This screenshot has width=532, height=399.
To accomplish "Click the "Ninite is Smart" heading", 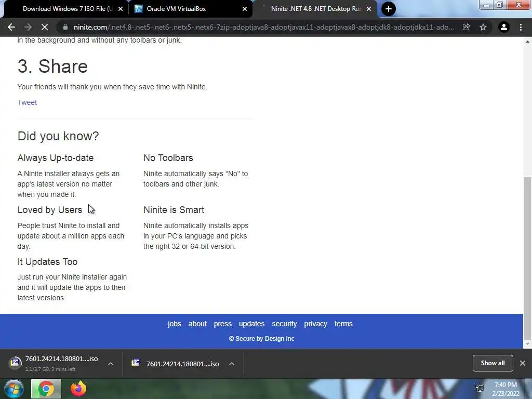I will pyautogui.click(x=174, y=210).
